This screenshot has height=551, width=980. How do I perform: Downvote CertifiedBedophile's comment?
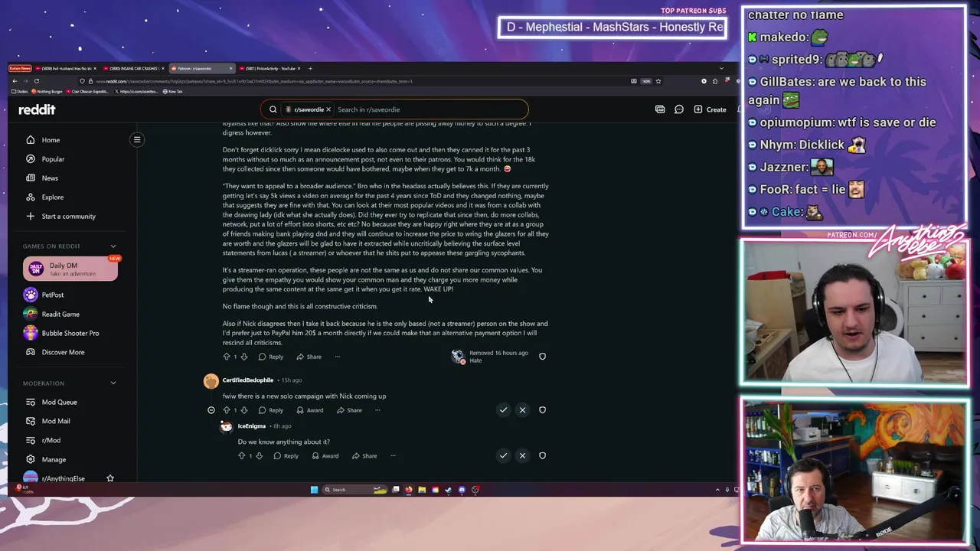(x=244, y=410)
